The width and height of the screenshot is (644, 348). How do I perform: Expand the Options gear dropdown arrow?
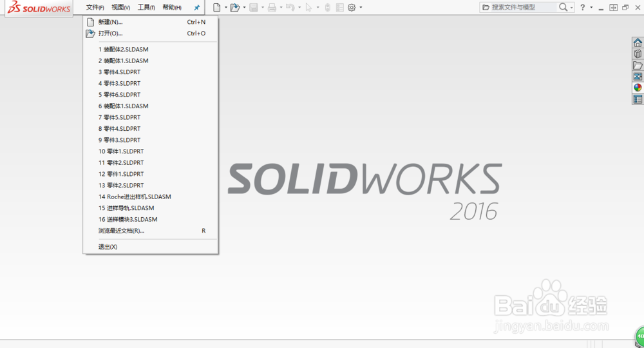(x=361, y=7)
